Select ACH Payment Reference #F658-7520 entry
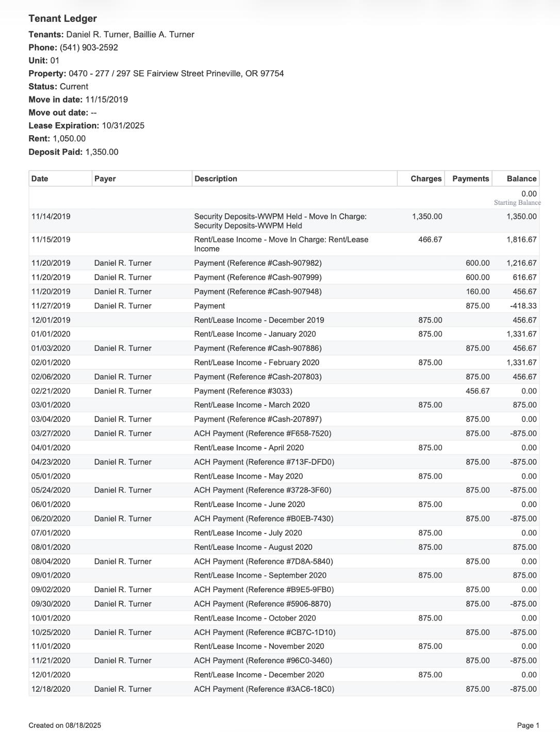This screenshot has height=732, width=560. [262, 433]
